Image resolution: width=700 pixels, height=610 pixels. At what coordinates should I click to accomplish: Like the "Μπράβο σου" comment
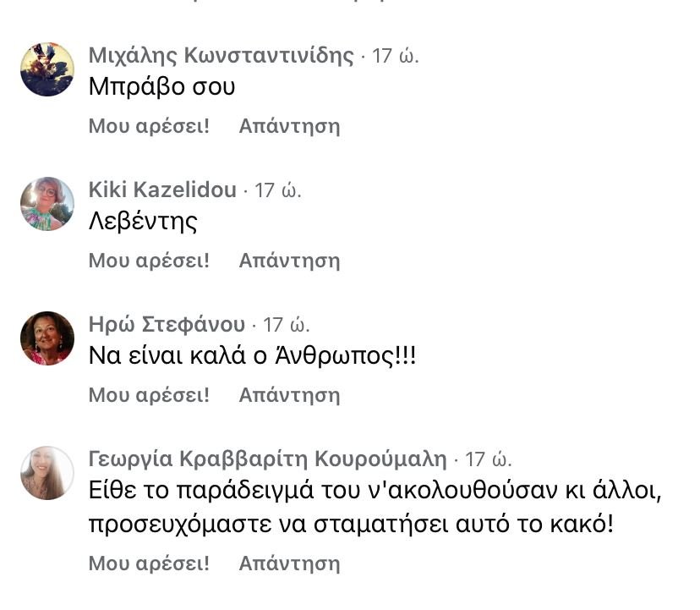[149, 126]
